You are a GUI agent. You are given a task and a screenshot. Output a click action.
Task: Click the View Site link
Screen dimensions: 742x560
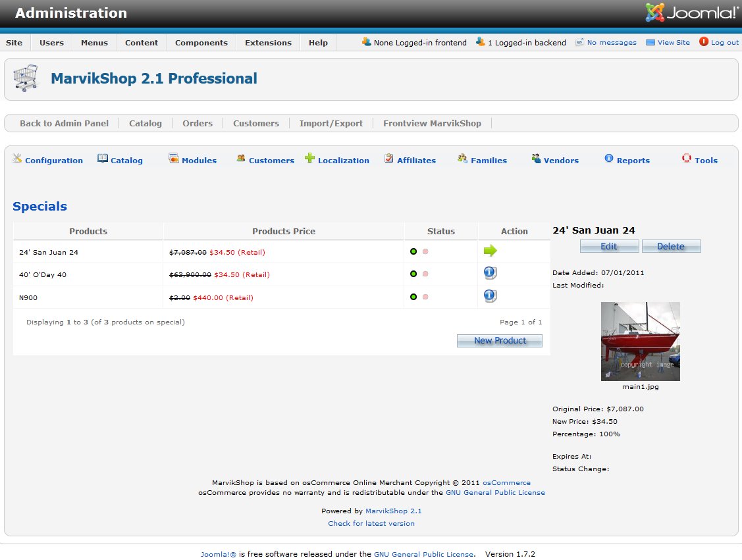[x=674, y=43]
